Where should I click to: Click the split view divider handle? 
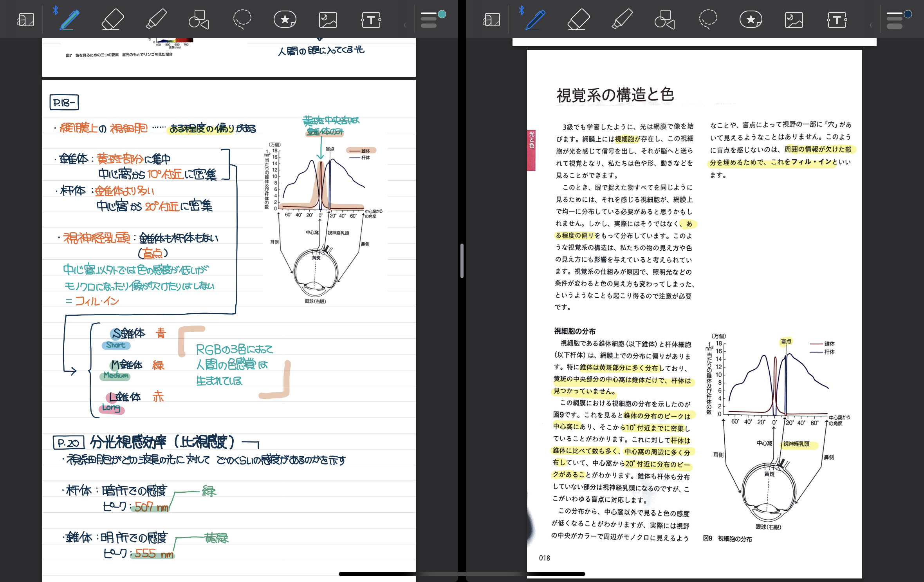[x=462, y=261]
